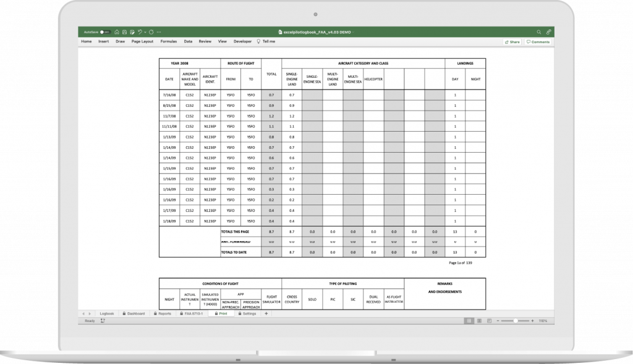The image size is (633, 364).
Task: Select the LANDINGS header cell
Action: [x=465, y=64]
